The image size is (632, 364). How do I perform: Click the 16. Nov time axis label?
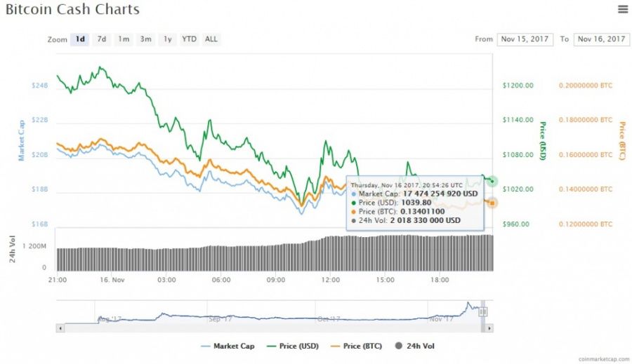click(x=112, y=280)
